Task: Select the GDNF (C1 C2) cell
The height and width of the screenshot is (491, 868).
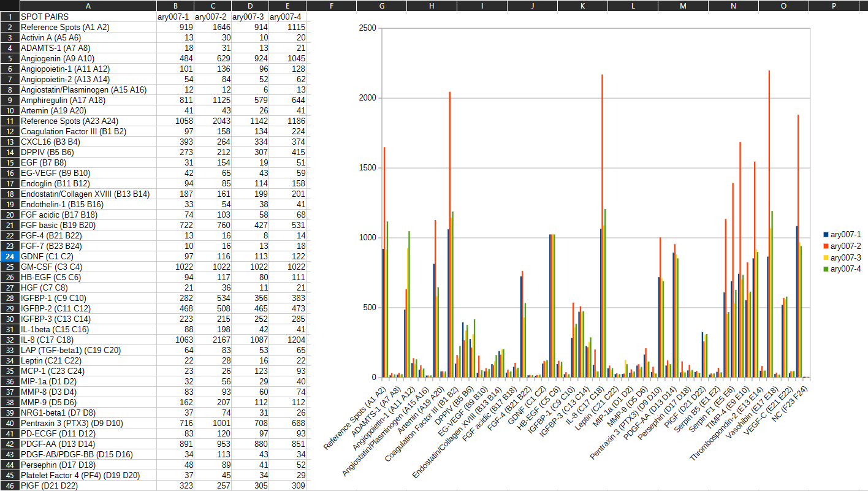Action: pyautogui.click(x=88, y=256)
